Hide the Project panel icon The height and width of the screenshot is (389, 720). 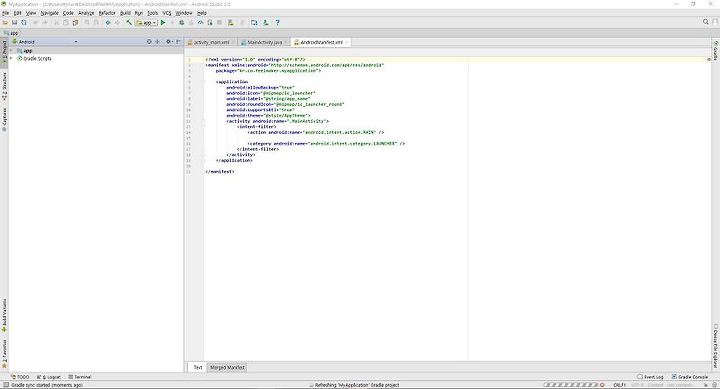179,41
